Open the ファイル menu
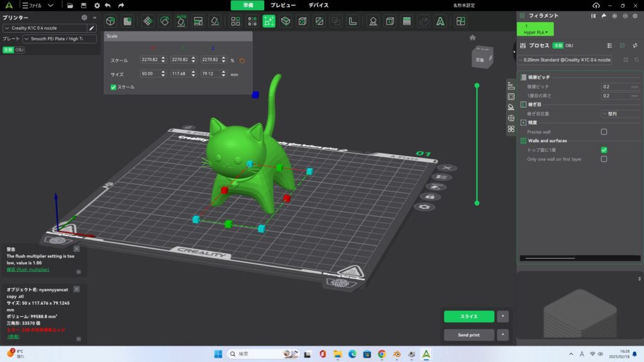 coord(31,5)
